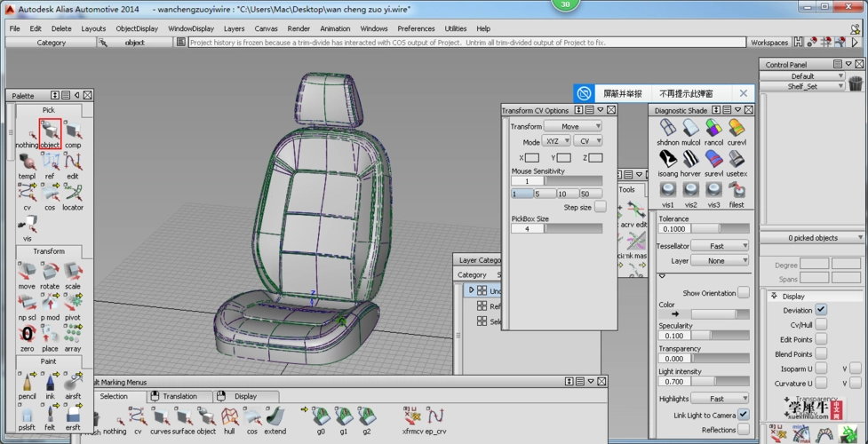Disable the Deviation display checkbox
Viewport: 868px width, 444px height.
point(821,310)
